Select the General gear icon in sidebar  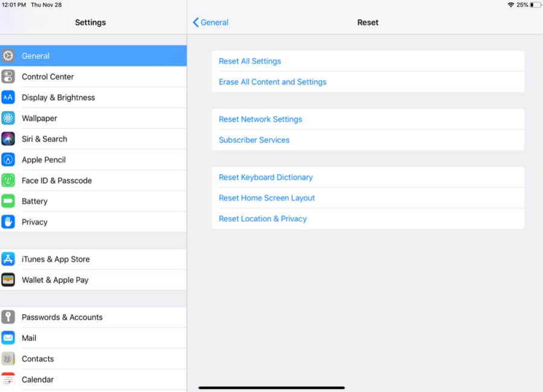point(8,55)
